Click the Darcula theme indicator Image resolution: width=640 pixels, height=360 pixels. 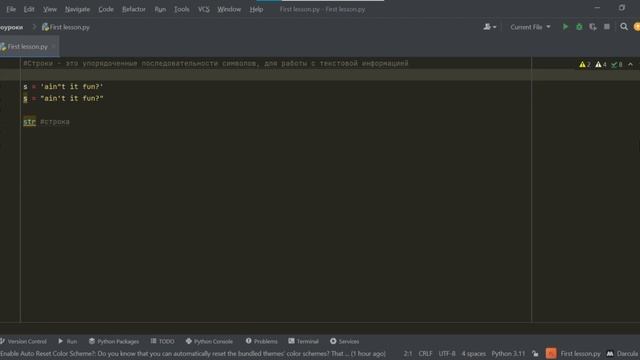pos(623,353)
